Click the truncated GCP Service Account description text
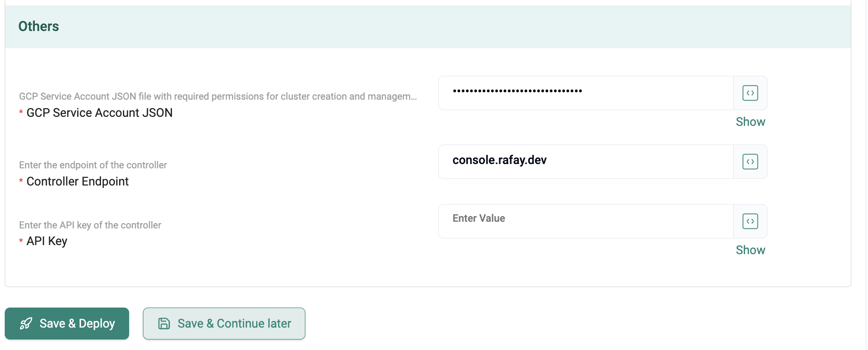The width and height of the screenshot is (868, 350). [x=218, y=97]
